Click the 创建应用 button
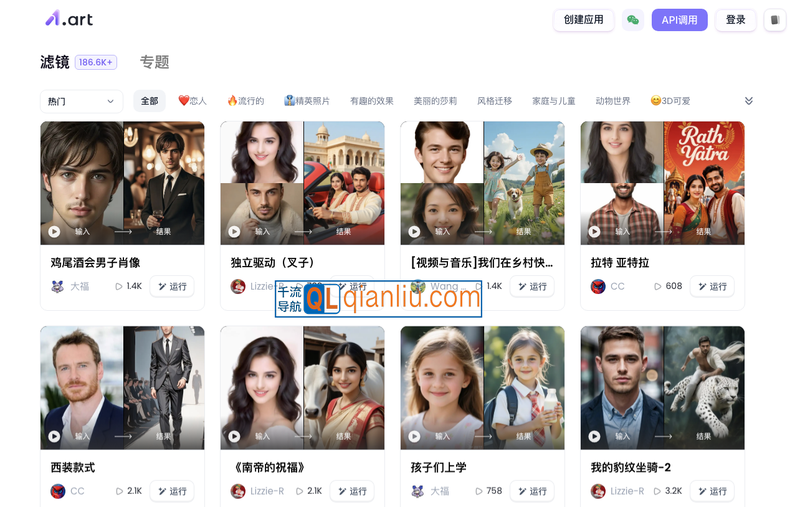This screenshot has width=800, height=507. click(x=584, y=20)
